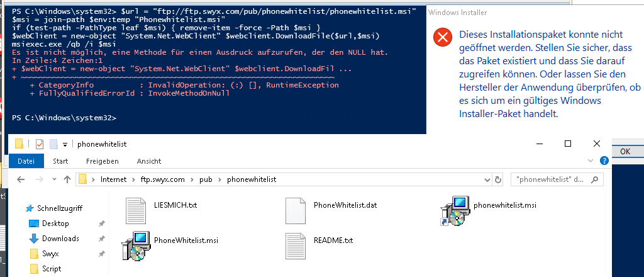Open the Freigeben ribbon tab
Image resolution: width=644 pixels, height=277 pixels.
103,161
